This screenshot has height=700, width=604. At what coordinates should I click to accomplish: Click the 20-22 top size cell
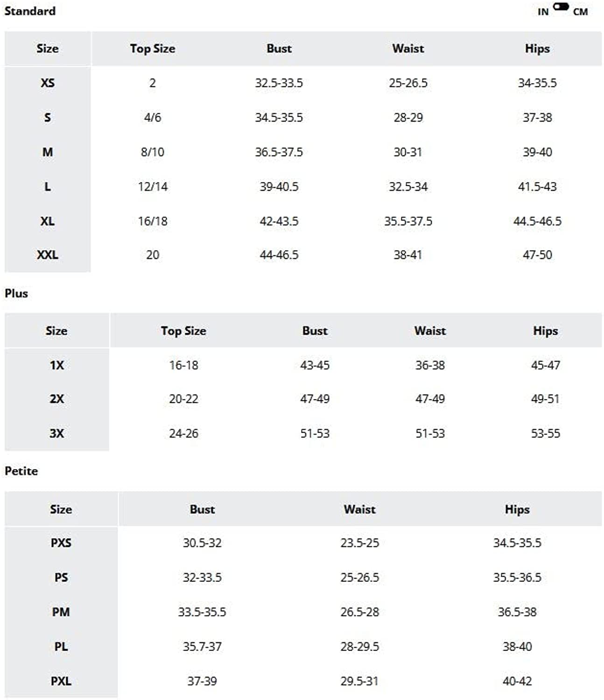183,399
